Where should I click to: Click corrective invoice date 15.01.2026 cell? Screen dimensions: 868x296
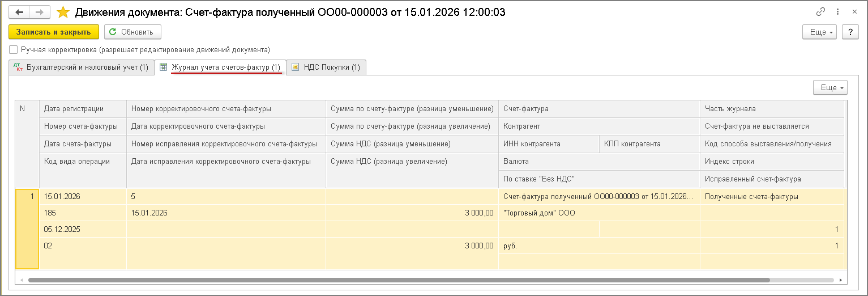click(x=226, y=213)
